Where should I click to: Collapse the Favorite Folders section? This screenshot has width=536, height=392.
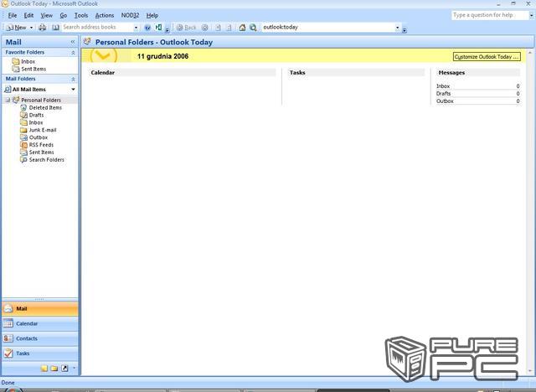click(73, 53)
